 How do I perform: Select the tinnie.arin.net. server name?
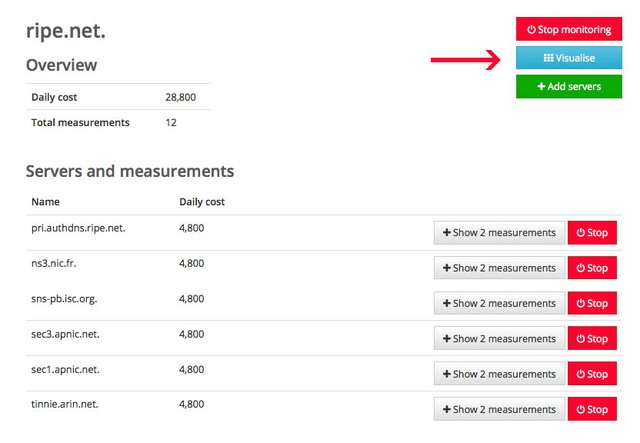coord(65,404)
